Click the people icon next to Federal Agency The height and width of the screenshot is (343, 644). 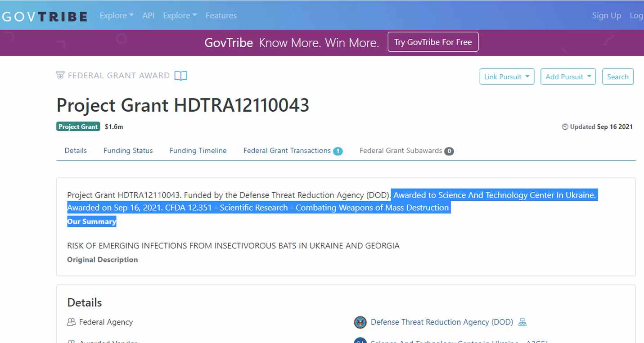pos(71,322)
